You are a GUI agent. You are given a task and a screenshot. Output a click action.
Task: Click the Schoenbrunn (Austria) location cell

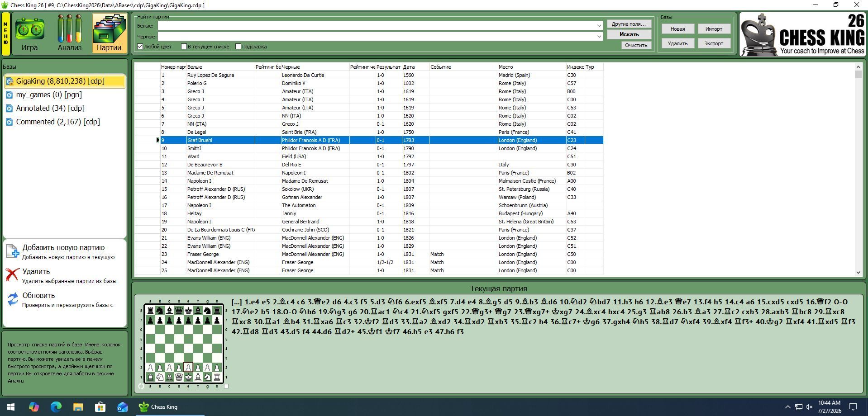coord(532,205)
